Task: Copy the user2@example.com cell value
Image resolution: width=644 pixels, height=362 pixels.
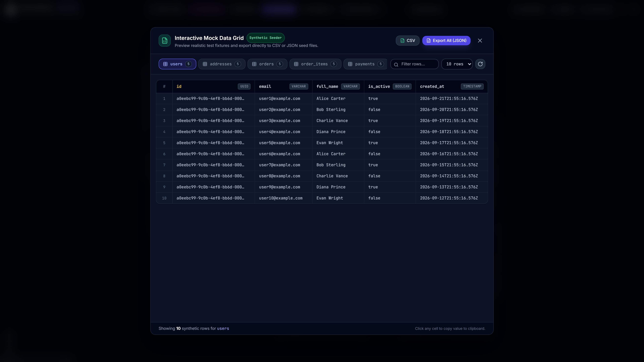Action: (283, 109)
